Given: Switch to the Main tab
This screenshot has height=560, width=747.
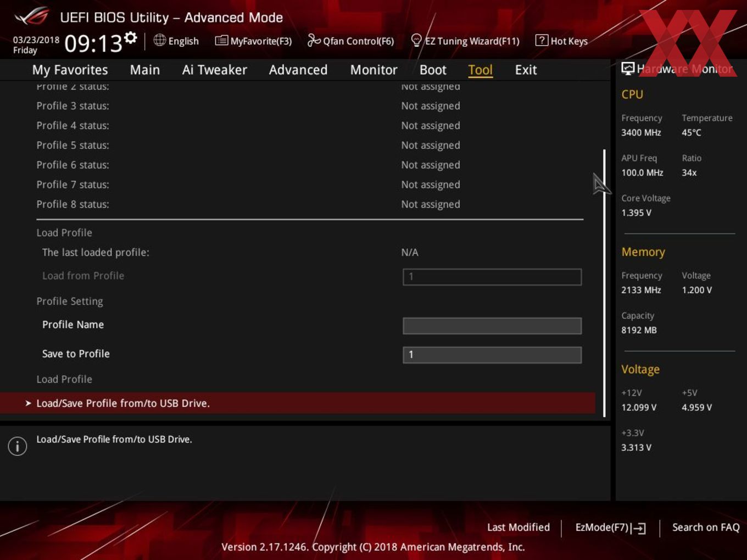Looking at the screenshot, I should click(x=145, y=70).
